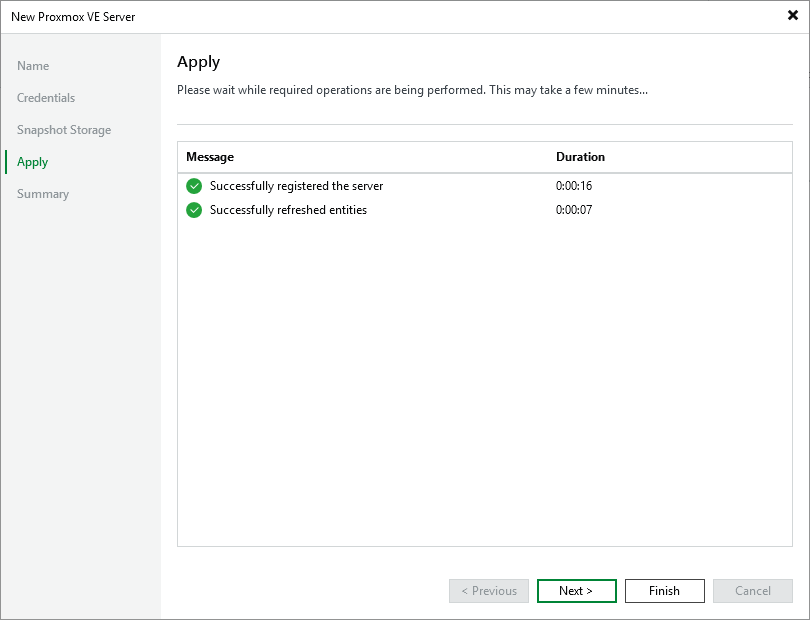
Task: Sort by the Duration column
Action: click(578, 157)
